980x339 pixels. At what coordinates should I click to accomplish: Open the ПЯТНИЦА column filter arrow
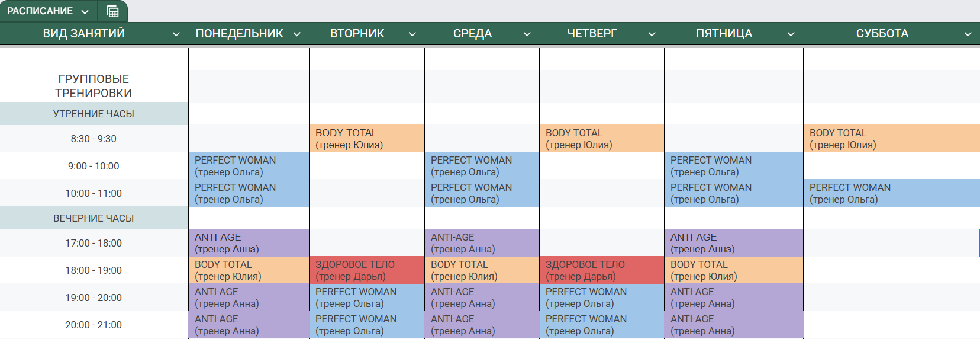pos(791,34)
